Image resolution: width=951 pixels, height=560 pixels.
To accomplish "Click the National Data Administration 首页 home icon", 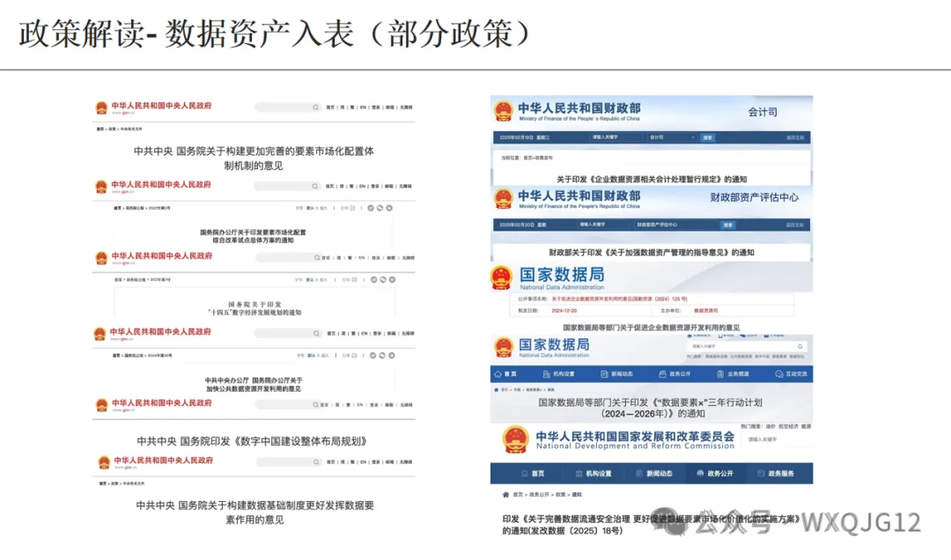I will click(x=498, y=373).
